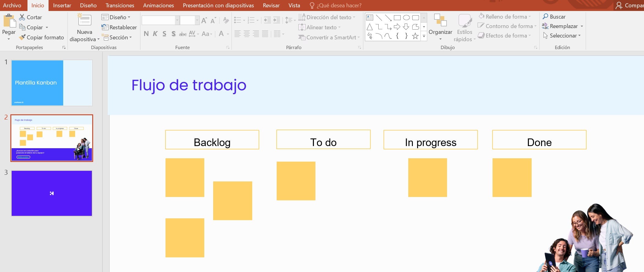Toggle text shadow S
The image size is (644, 272).
(173, 34)
